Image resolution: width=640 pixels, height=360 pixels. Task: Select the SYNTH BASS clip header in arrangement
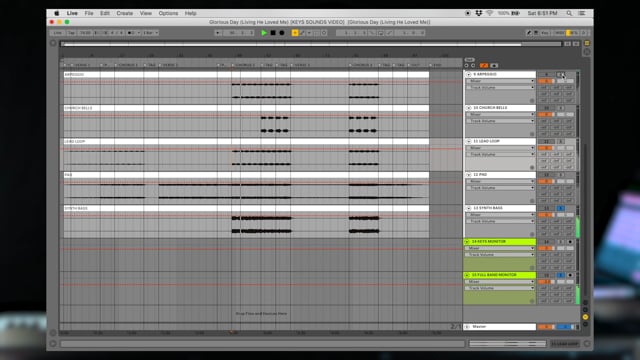246,208
